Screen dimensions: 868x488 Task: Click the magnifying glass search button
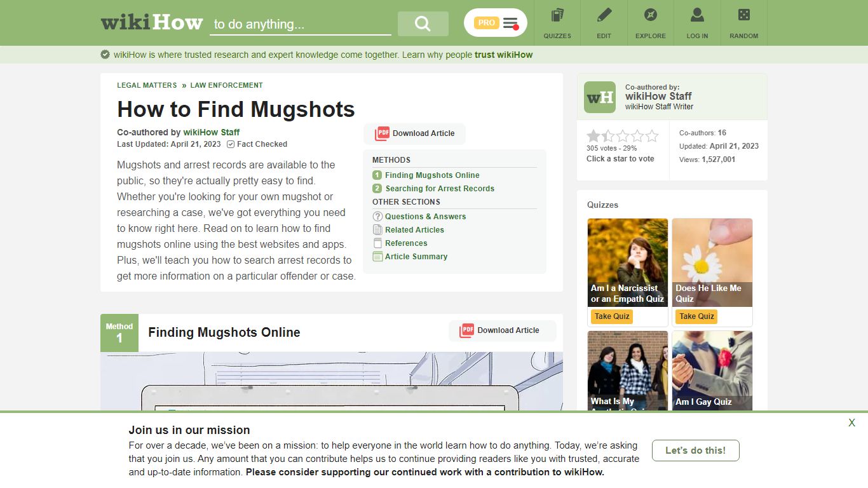[423, 24]
